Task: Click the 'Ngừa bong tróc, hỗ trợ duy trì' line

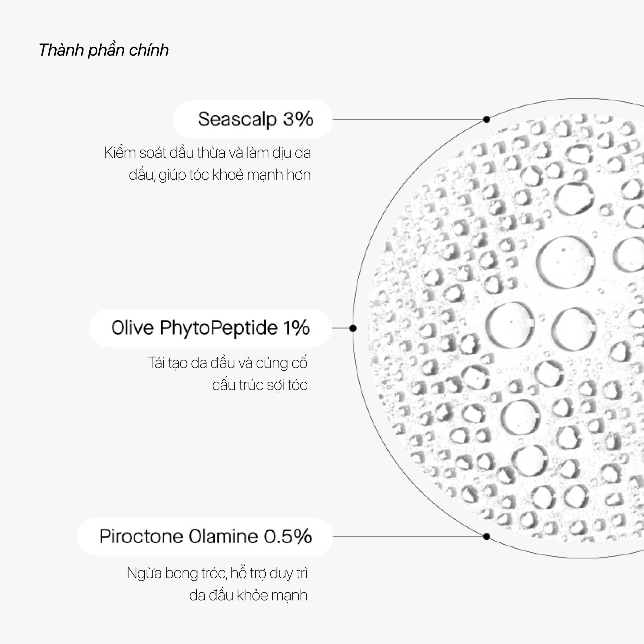Action: pos(217,573)
